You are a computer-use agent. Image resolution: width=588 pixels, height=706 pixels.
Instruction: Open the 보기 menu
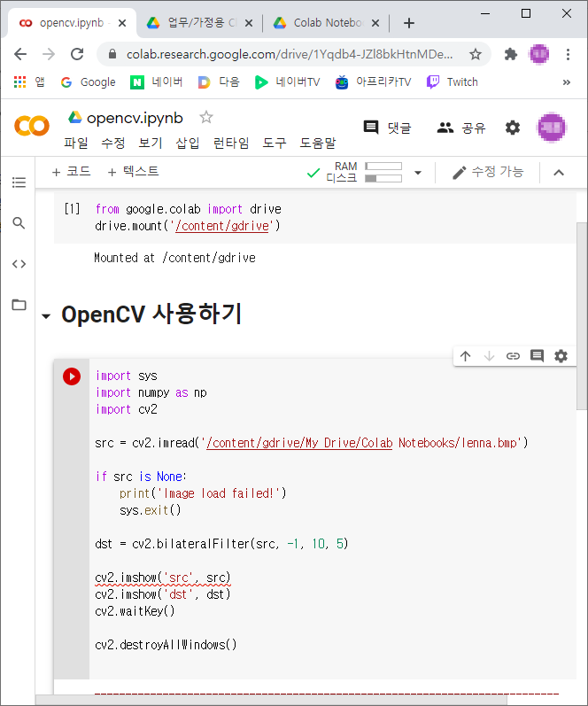pos(150,144)
